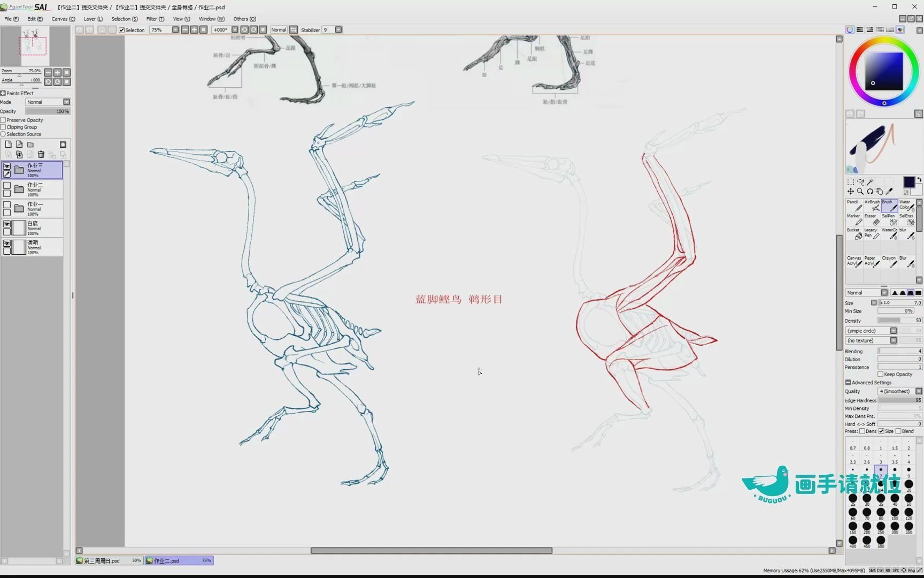
Task: Select the Brush tool
Action: pyautogui.click(x=890, y=206)
